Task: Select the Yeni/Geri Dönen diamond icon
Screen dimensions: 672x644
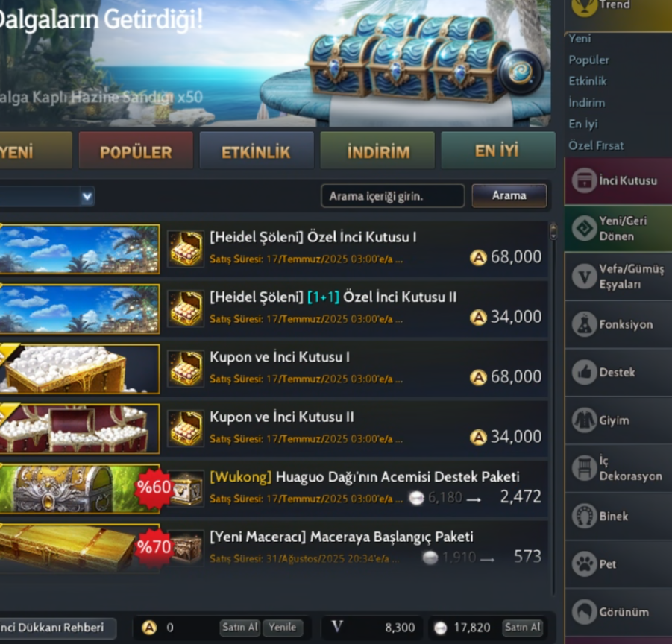Action: click(x=584, y=228)
